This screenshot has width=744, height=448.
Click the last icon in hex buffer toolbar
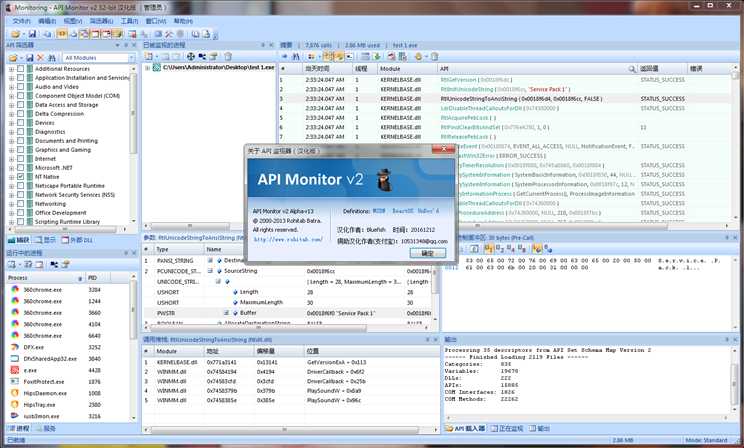(548, 248)
